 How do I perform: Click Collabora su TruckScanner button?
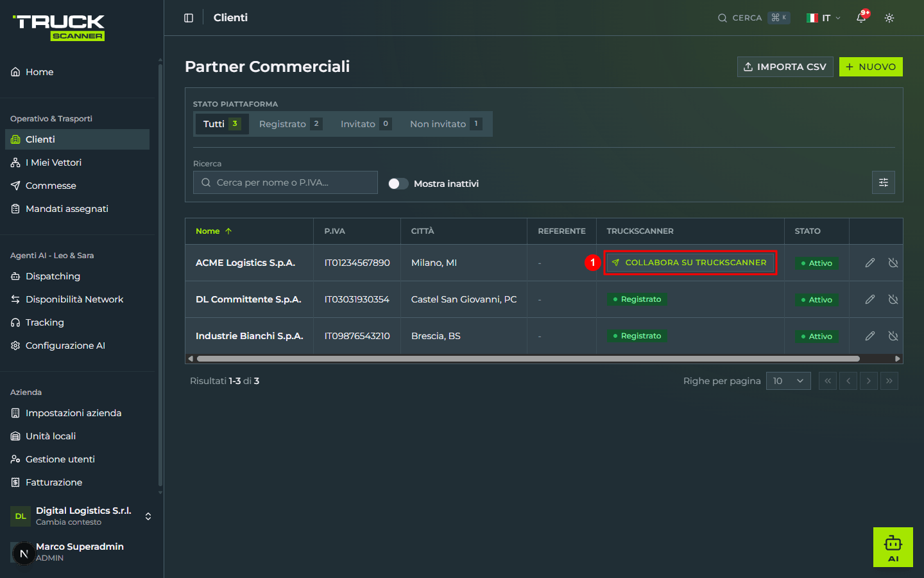pyautogui.click(x=690, y=263)
